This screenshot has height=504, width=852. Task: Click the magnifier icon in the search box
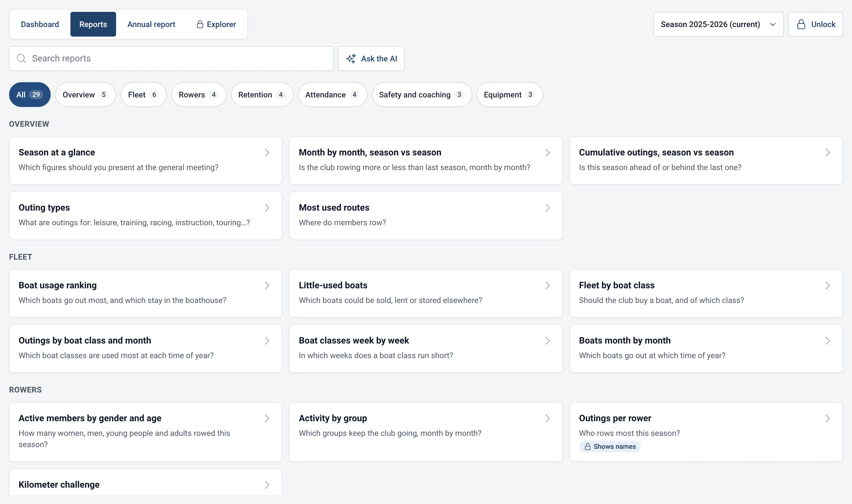point(21,58)
